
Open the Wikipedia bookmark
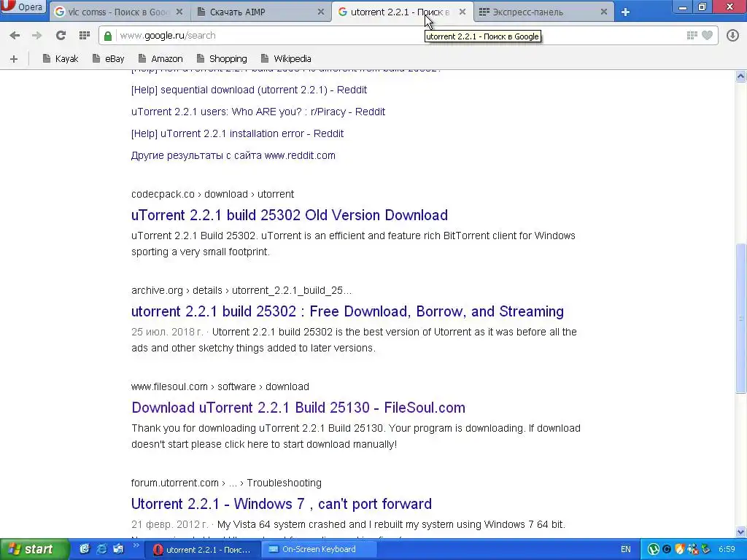click(286, 58)
